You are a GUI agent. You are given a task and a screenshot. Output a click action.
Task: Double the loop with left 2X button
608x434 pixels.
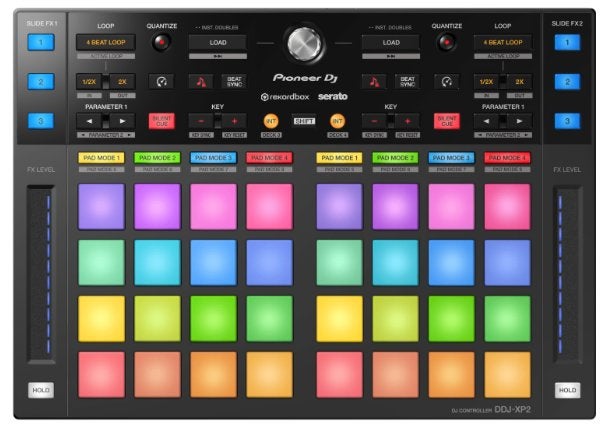click(123, 82)
